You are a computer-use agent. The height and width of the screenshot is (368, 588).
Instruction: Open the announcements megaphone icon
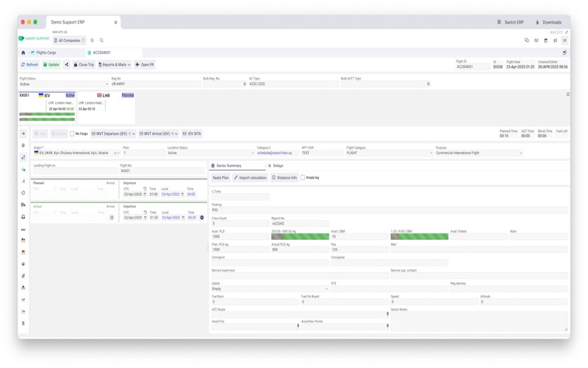coord(555,40)
